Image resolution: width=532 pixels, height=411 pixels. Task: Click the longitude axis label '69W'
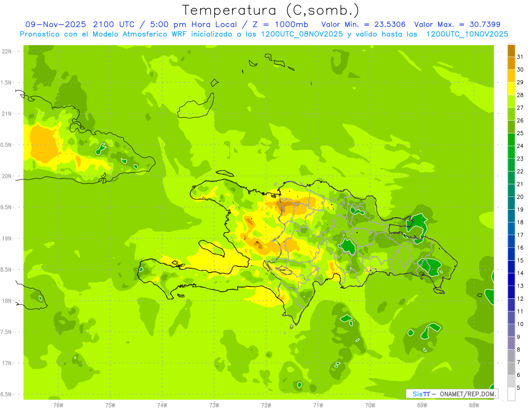(422, 405)
